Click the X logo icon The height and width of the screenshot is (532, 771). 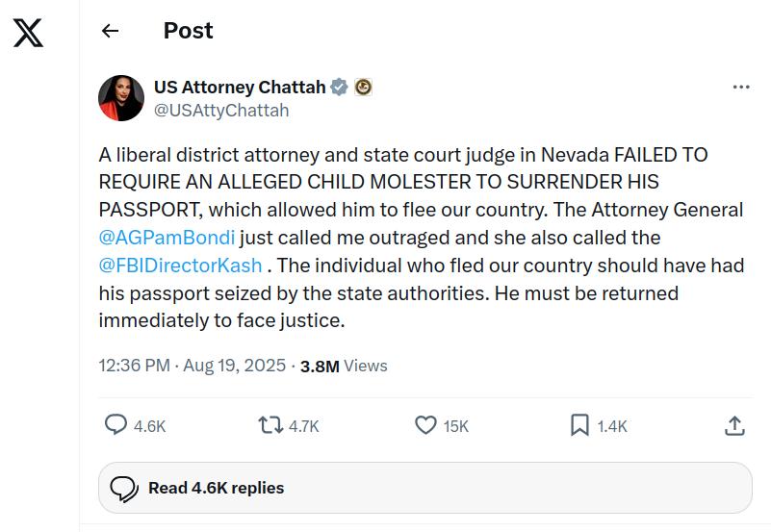[29, 33]
